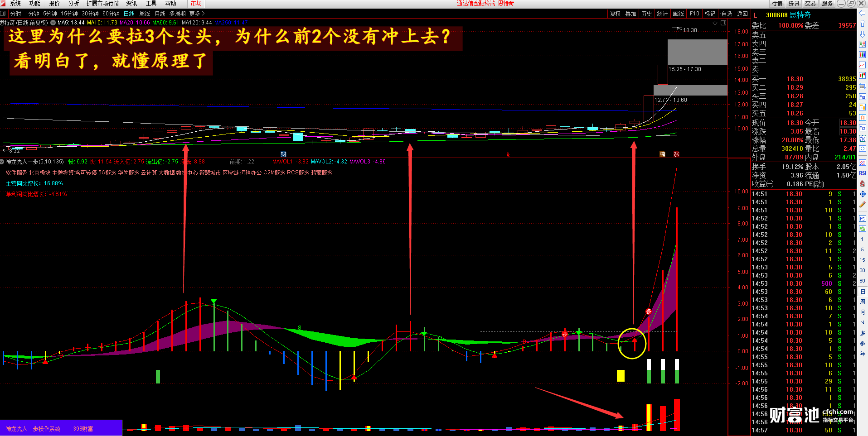The image size is (868, 436).
Task: Select the 季 quarterly period in sidebar
Action: (862, 343)
